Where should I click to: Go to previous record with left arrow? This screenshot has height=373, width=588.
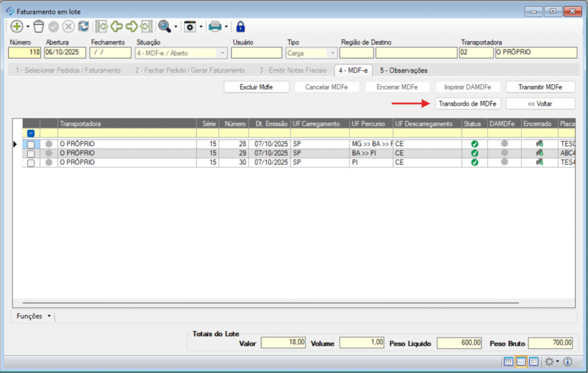tap(117, 26)
